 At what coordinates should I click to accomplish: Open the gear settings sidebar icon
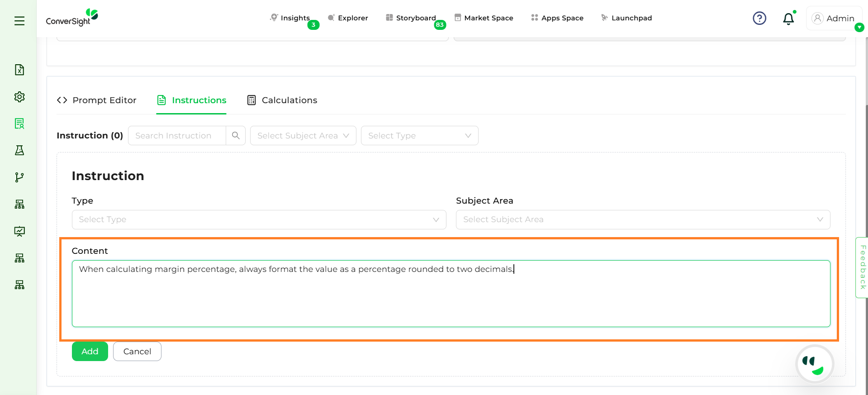[x=19, y=97]
